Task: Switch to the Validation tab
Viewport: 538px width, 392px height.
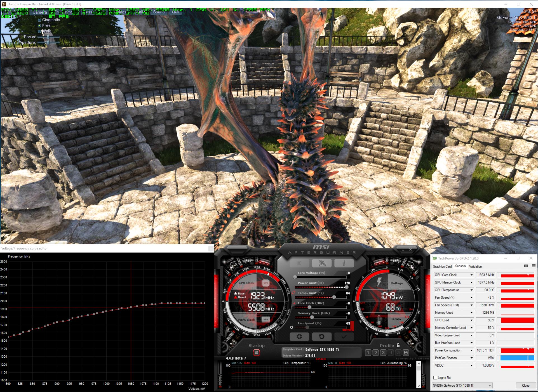Action: (475, 266)
